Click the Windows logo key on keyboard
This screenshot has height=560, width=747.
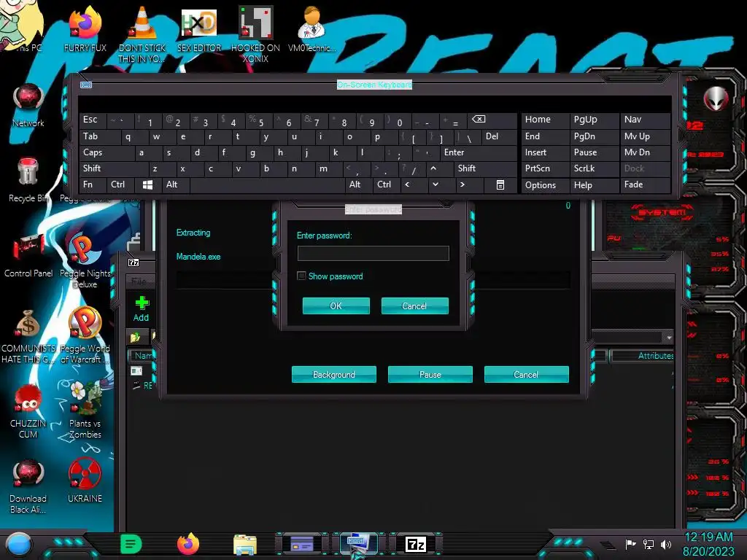(147, 184)
